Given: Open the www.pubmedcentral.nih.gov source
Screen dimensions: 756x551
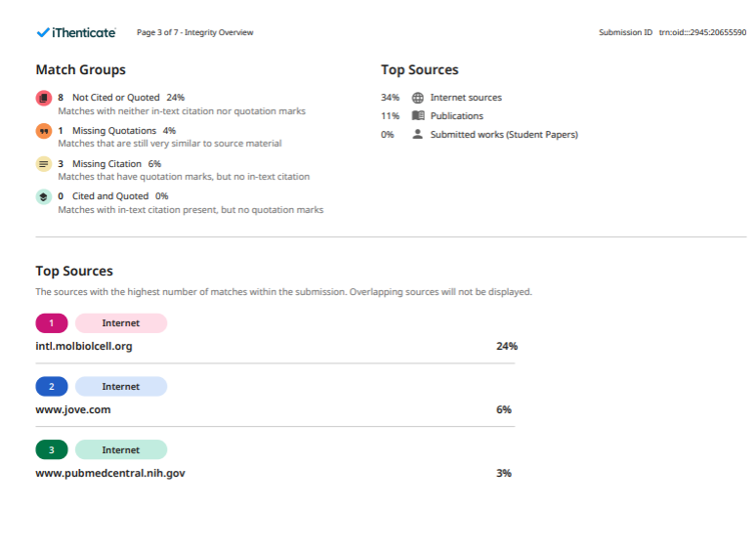Looking at the screenshot, I should point(110,473).
